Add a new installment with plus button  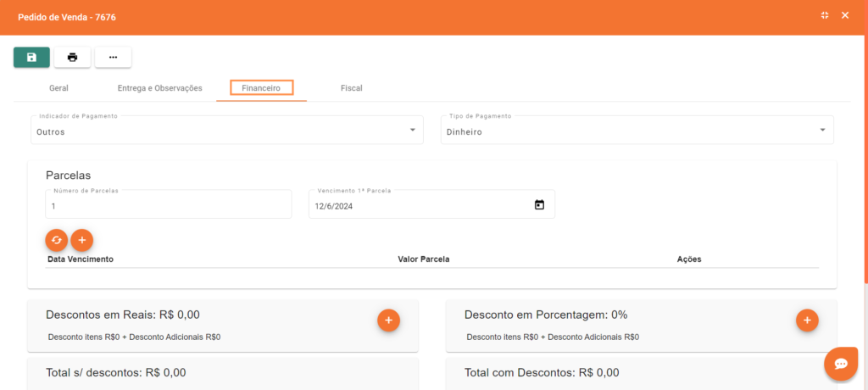(81, 240)
